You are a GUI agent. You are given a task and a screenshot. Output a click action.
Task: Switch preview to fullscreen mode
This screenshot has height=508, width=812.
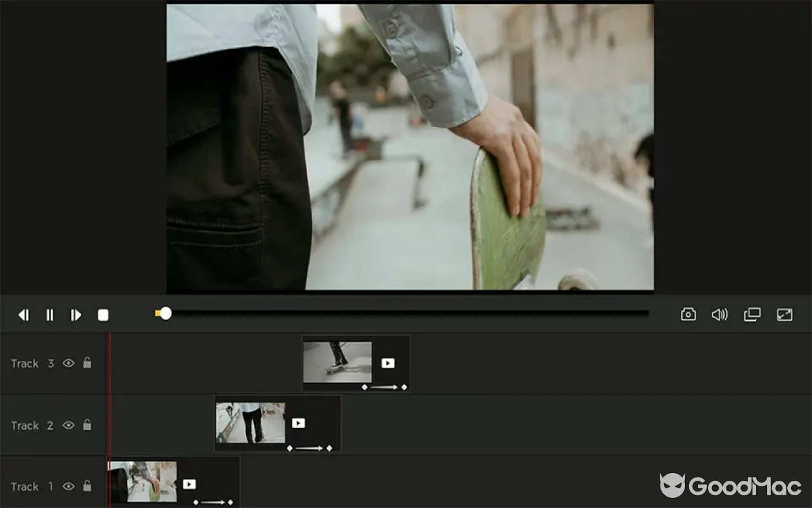coord(785,314)
